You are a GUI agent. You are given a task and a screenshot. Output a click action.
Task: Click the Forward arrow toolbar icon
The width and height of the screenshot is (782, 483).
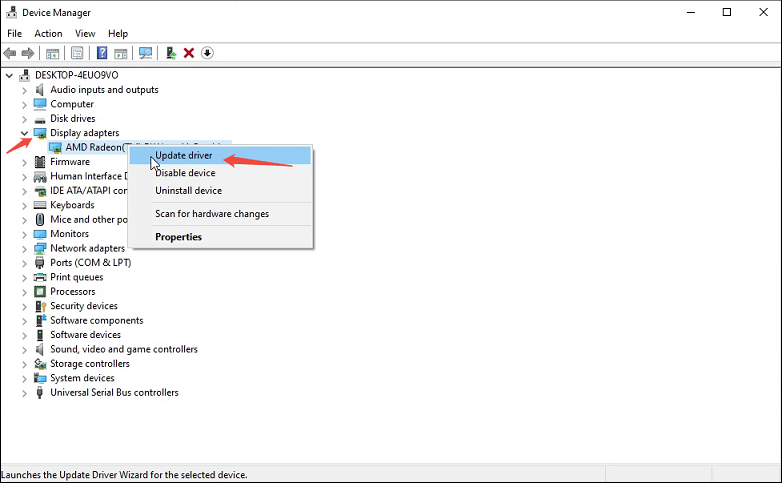coord(28,53)
